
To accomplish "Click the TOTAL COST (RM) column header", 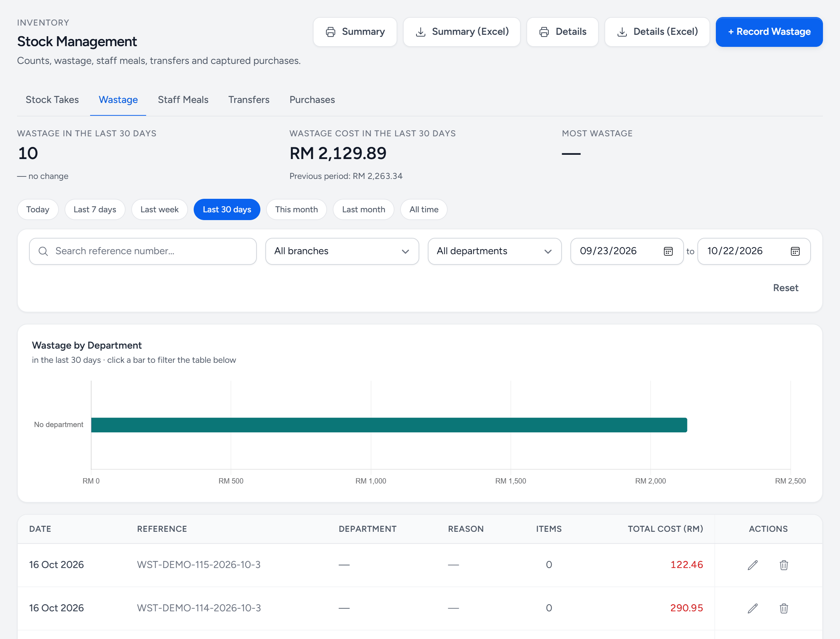I will pos(665,529).
